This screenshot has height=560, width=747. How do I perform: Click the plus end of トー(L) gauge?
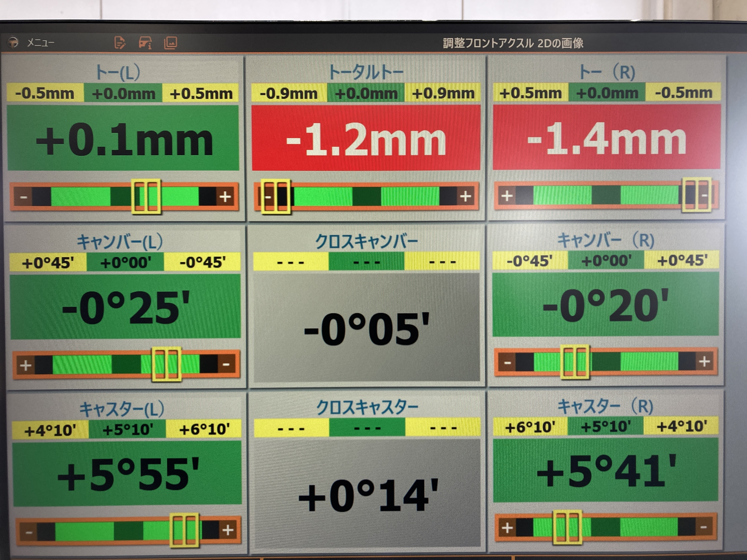[225, 197]
